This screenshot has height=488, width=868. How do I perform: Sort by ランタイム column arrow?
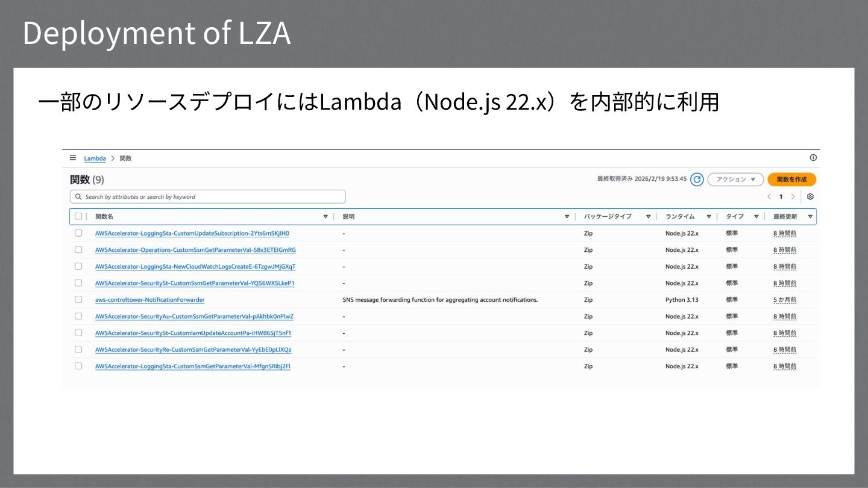[x=709, y=216]
